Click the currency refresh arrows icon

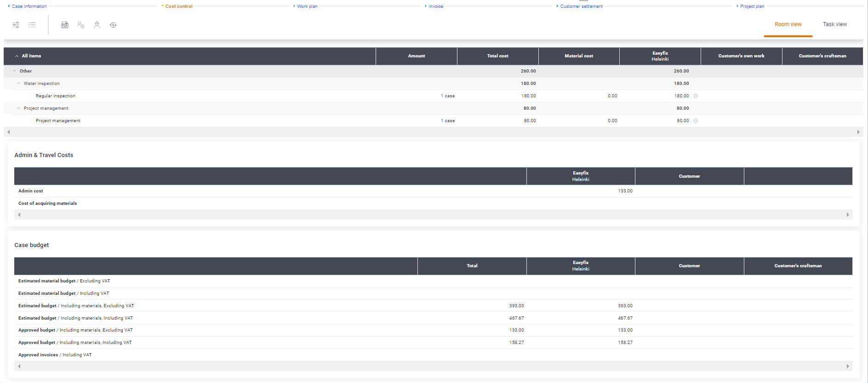pyautogui.click(x=113, y=25)
